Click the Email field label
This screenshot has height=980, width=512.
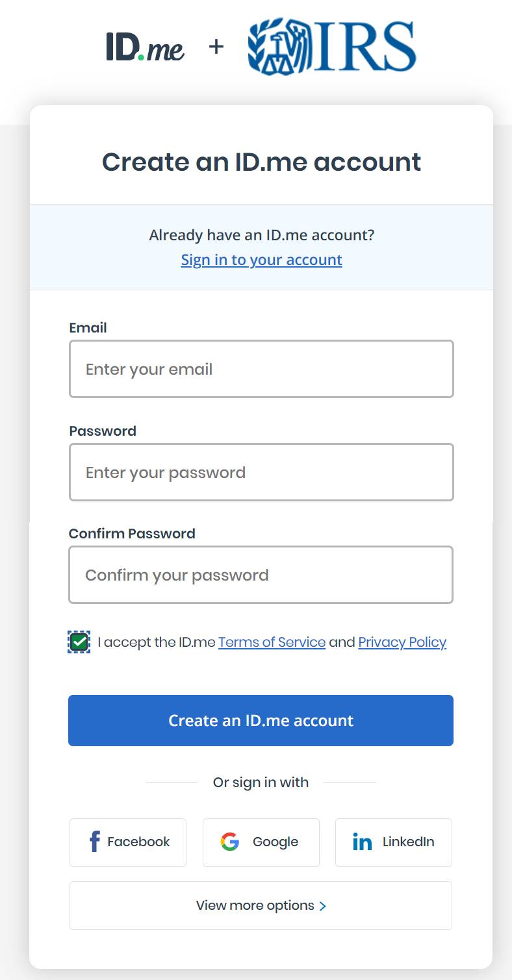pos(88,328)
